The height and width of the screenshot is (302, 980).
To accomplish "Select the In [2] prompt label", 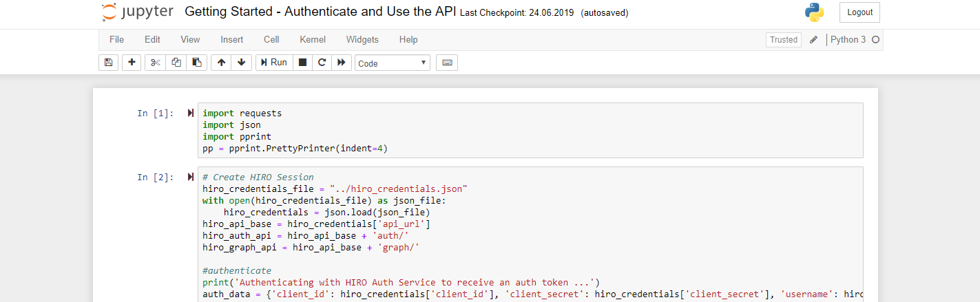I will pos(156,177).
